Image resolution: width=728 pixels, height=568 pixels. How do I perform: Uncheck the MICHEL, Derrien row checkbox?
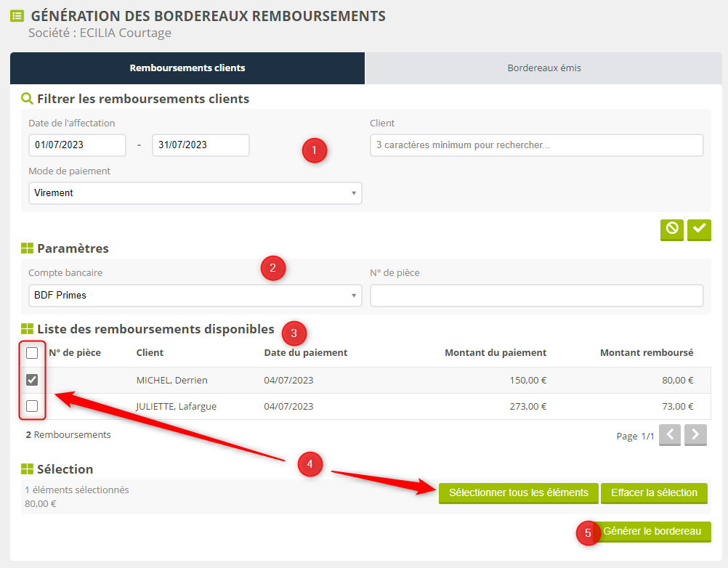(x=32, y=380)
